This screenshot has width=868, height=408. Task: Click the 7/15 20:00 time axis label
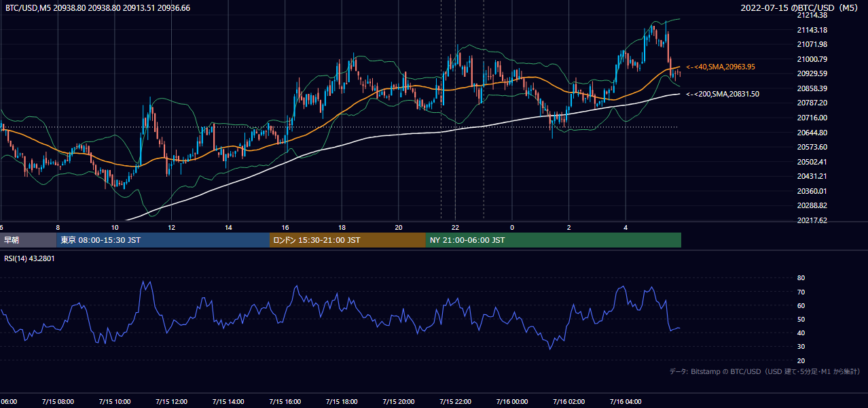[x=399, y=402]
